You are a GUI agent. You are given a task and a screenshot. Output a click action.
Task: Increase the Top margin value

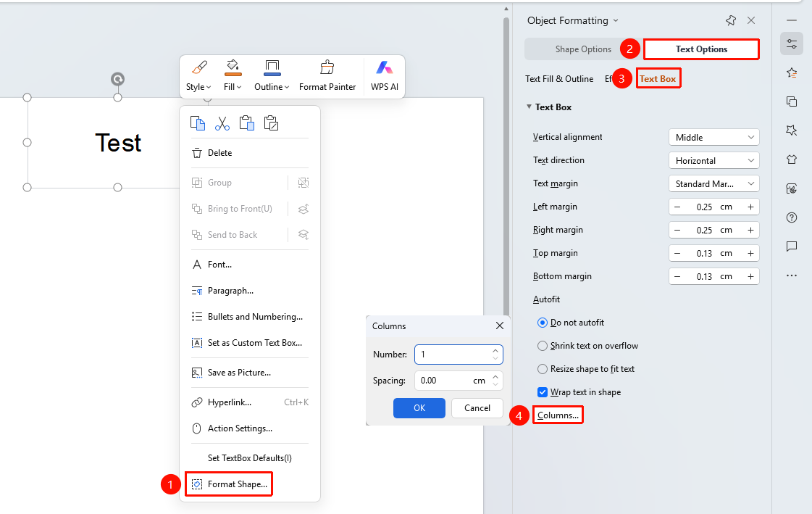point(750,253)
